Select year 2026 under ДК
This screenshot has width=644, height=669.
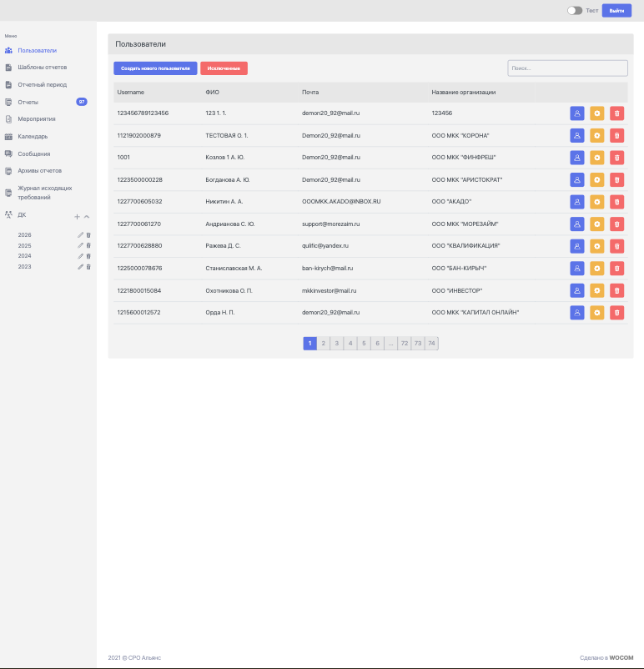24,235
